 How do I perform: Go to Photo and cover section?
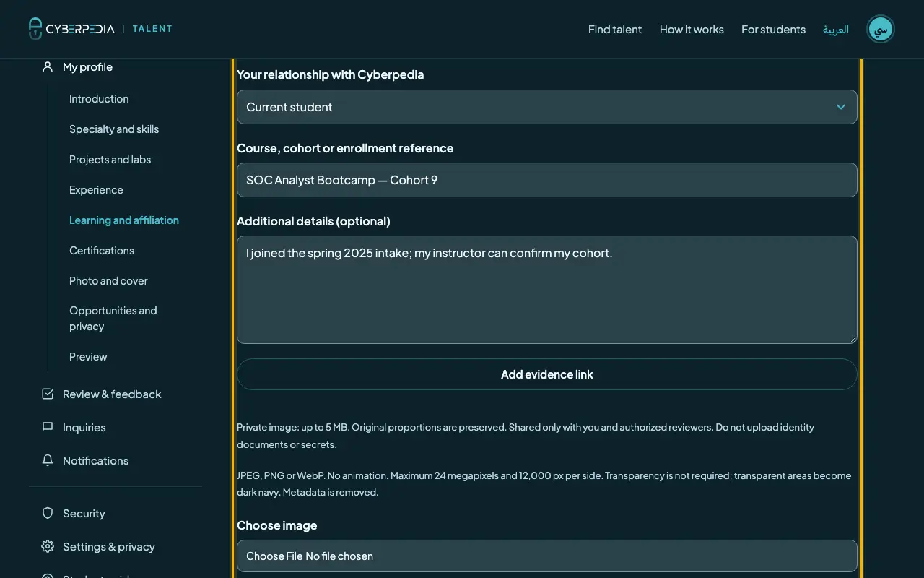[108, 281]
